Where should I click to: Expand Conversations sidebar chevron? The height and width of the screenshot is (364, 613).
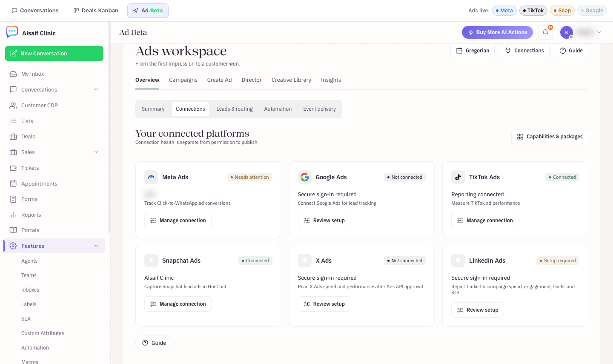click(x=96, y=90)
